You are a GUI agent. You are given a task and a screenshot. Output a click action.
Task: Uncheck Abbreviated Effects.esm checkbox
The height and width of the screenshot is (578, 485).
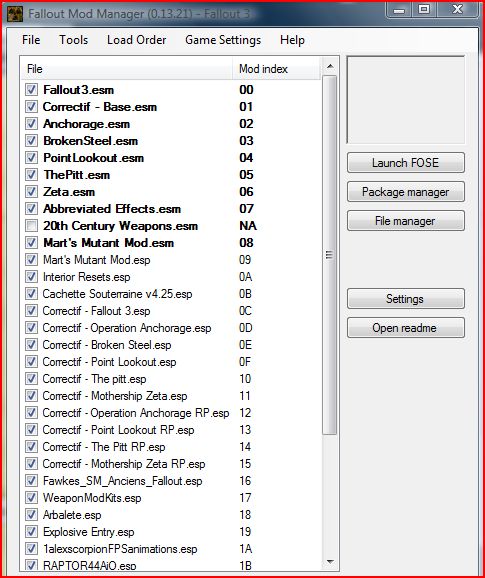31,209
